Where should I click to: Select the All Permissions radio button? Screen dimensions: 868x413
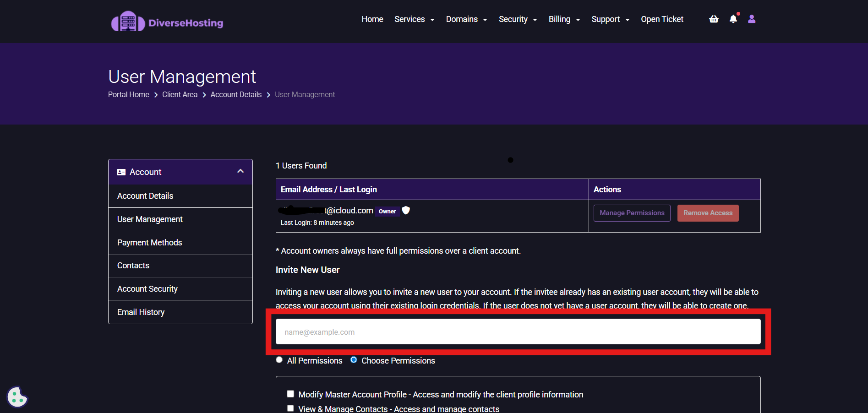coord(279,360)
